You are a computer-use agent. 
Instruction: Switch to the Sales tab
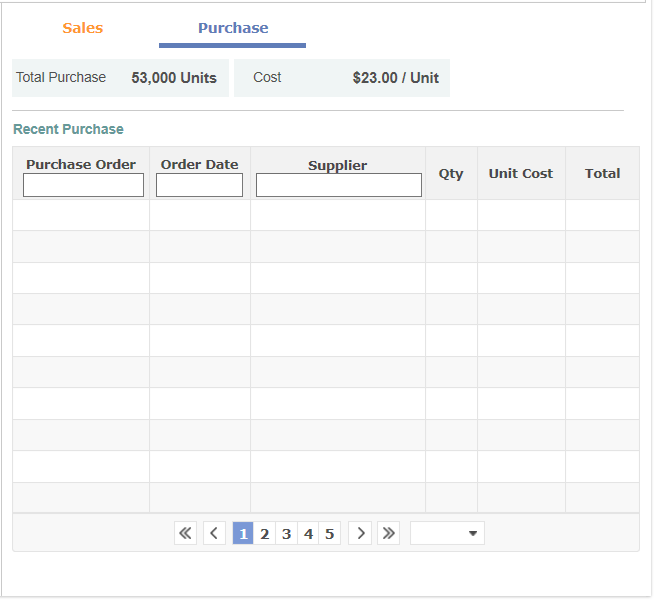83,28
